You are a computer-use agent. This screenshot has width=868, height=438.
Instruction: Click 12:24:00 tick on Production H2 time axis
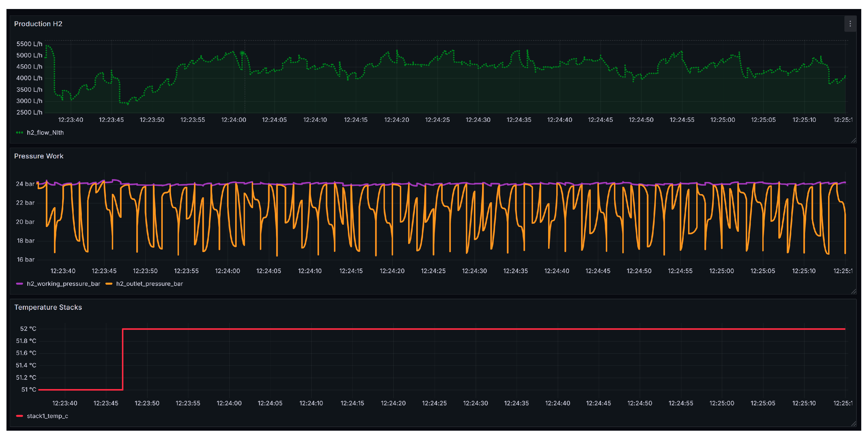coord(234,120)
